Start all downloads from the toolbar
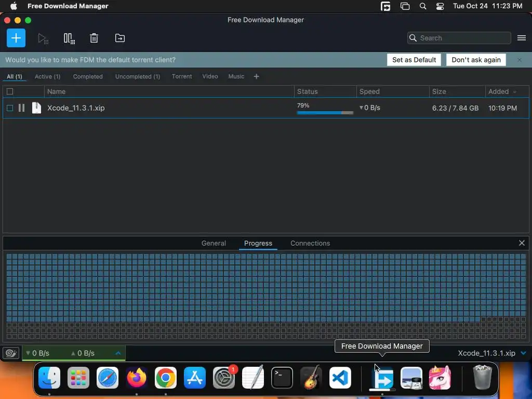The width and height of the screenshot is (532, 399). pyautogui.click(x=43, y=38)
